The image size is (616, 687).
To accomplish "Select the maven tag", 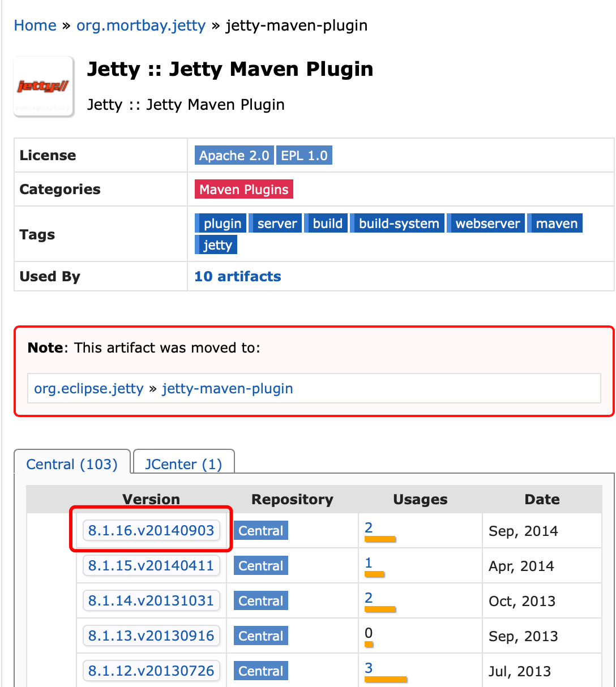I will 555,224.
